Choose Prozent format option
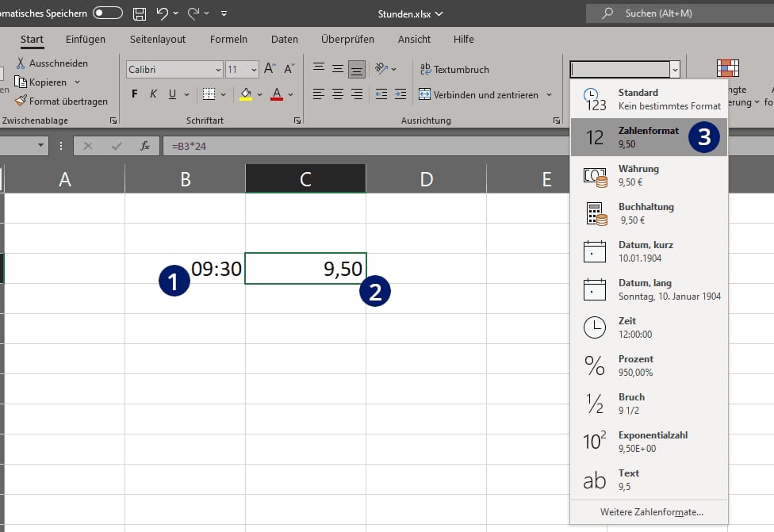The width and height of the screenshot is (774, 532). (x=649, y=366)
